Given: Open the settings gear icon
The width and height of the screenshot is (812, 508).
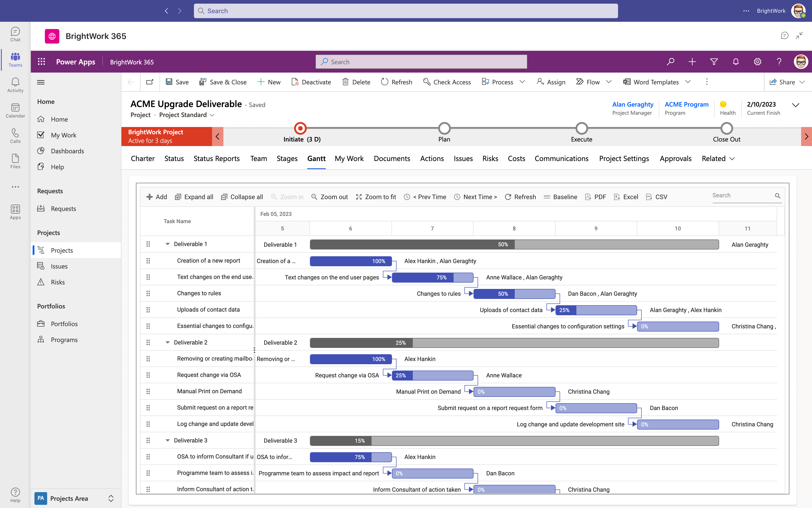Looking at the screenshot, I should tap(758, 61).
